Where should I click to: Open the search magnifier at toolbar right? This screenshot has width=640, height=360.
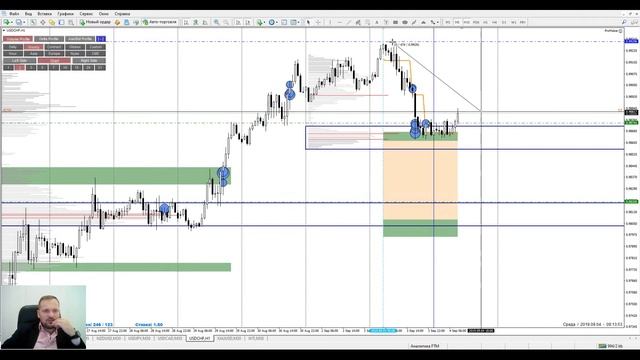pos(624,22)
